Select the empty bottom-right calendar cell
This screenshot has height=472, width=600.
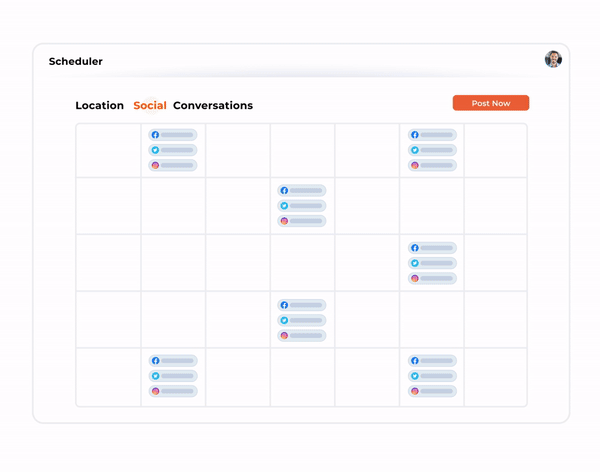point(495,377)
